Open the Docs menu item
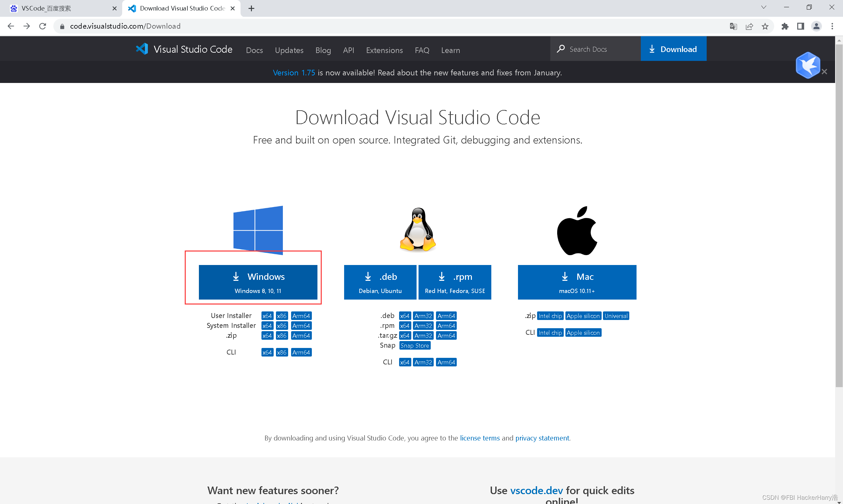843x504 pixels. [255, 50]
